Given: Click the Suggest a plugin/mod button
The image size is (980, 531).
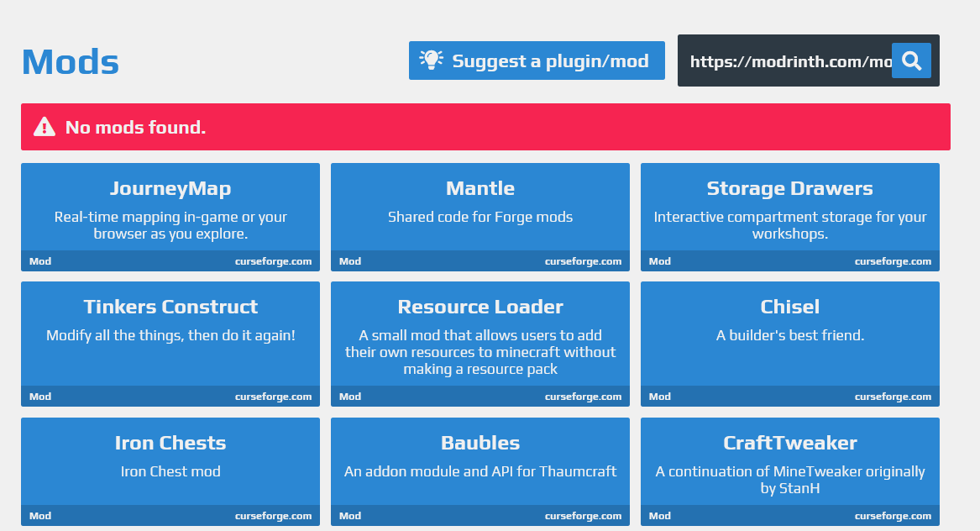Looking at the screenshot, I should [x=537, y=60].
